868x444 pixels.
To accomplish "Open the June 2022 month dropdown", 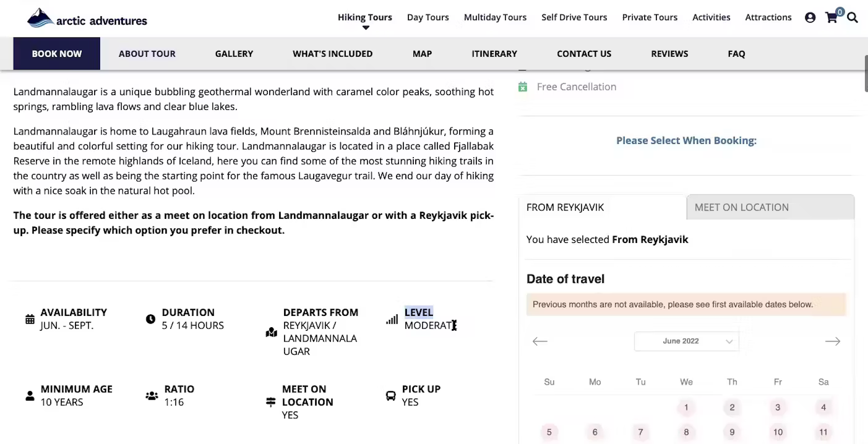I will (686, 341).
